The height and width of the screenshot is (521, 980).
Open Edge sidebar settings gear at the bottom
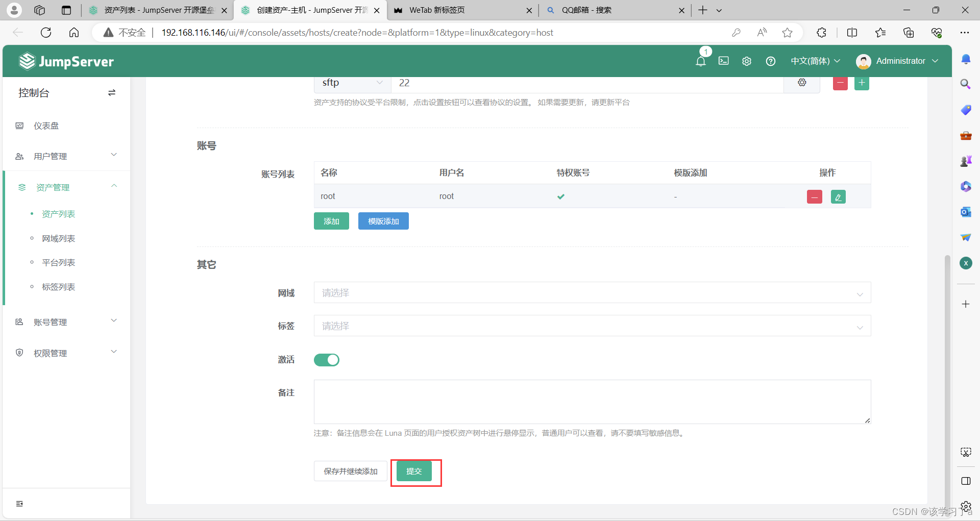966,506
